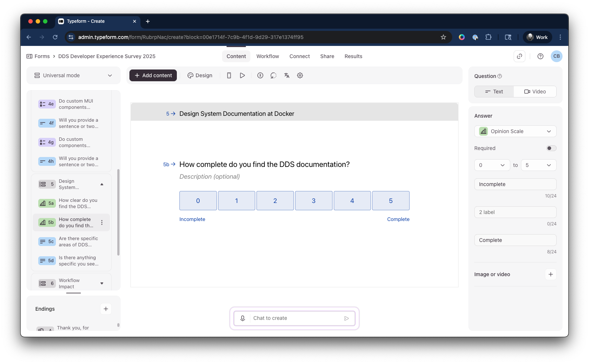Open mobile preview icon in toolbar
The image size is (589, 364).
pyautogui.click(x=229, y=75)
